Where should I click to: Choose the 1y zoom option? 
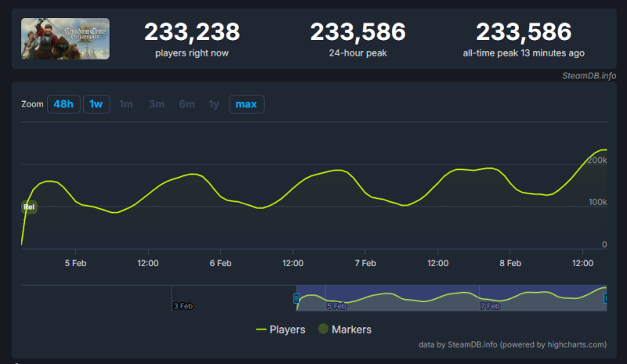(213, 104)
